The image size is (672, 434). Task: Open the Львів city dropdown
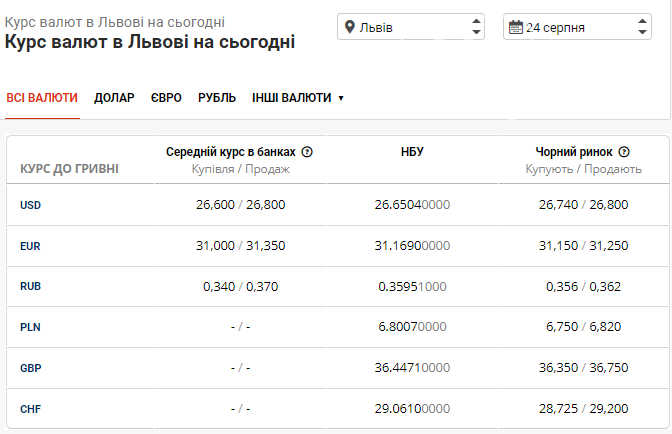411,27
